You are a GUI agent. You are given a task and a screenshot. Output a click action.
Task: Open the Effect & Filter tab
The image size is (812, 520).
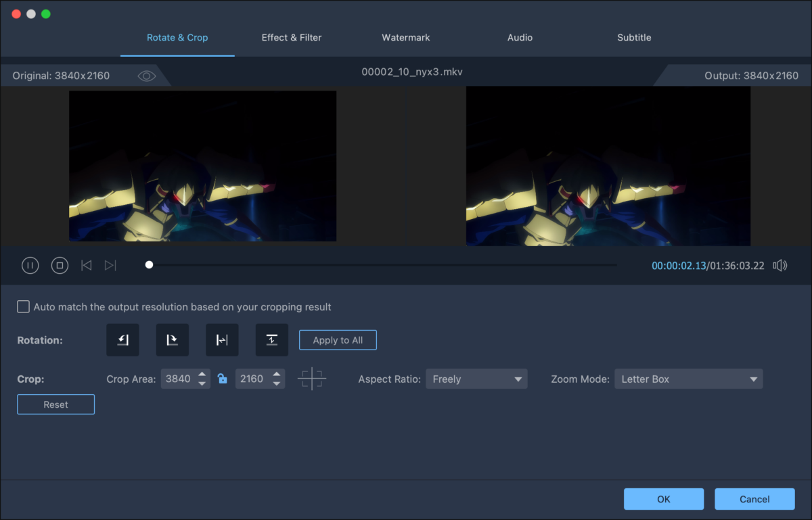[292, 38]
